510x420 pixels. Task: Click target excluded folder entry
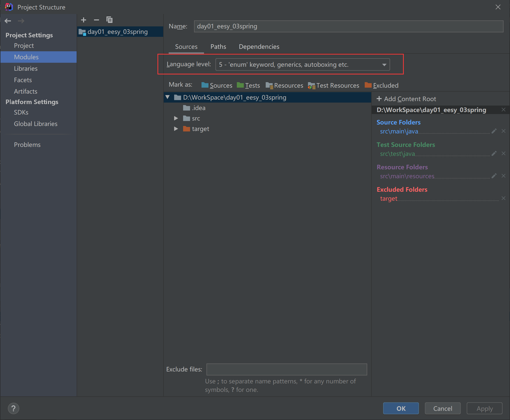[x=389, y=198]
